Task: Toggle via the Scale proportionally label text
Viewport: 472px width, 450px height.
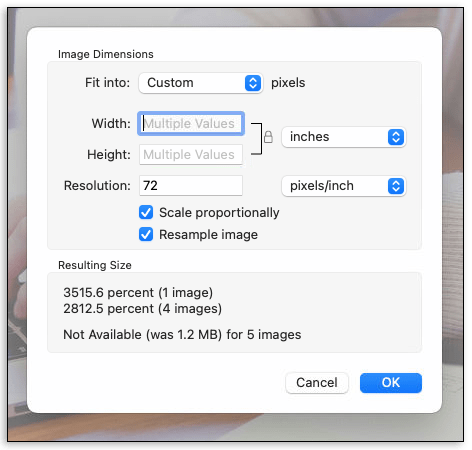Action: pyautogui.click(x=219, y=213)
